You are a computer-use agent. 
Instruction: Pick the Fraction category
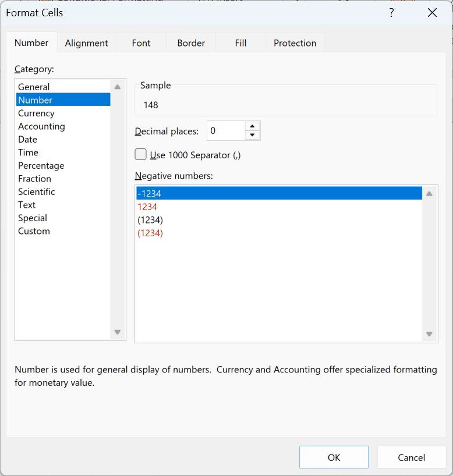coord(63,179)
